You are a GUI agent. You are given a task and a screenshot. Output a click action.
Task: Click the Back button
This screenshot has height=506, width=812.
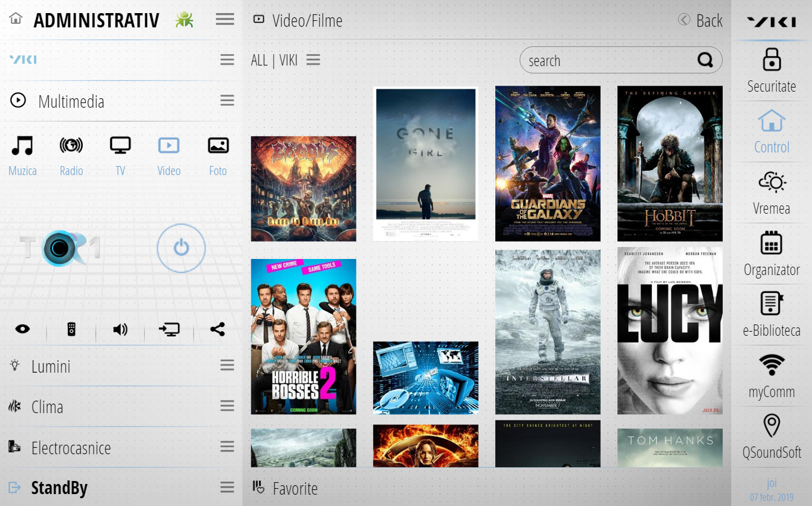coord(700,20)
